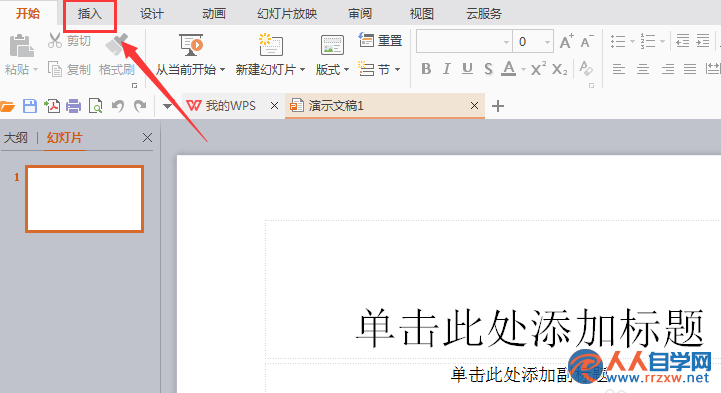This screenshot has height=393, width=721.
Task: Open the 视图 (View) ribbon tab
Action: pos(422,14)
